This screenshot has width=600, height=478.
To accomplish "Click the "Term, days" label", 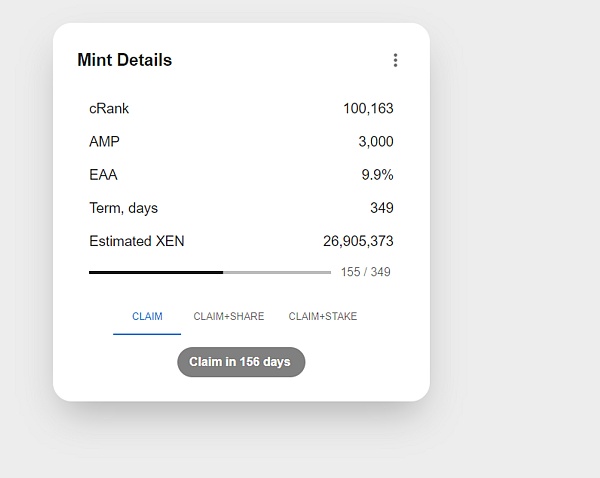I will tap(123, 208).
